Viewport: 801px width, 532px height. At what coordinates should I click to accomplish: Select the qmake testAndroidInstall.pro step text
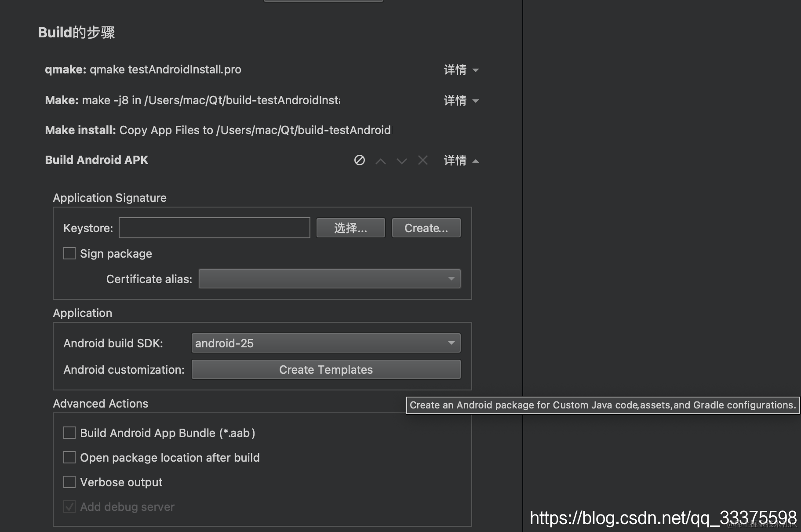143,69
